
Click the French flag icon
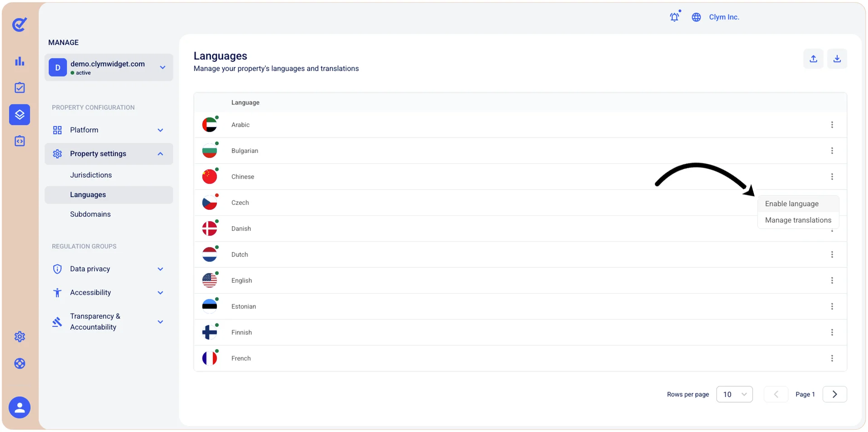[x=210, y=358]
